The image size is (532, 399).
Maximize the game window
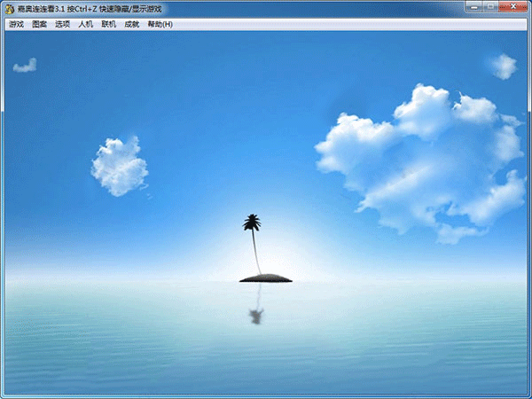(490, 6)
